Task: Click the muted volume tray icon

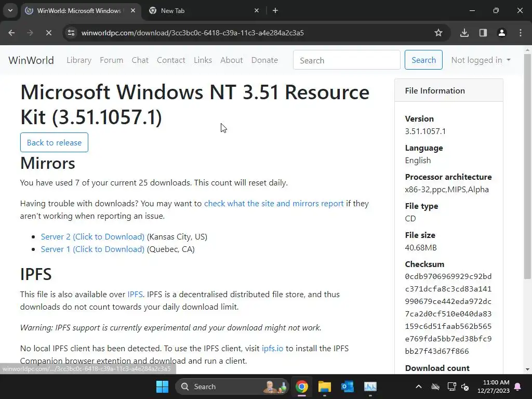Action: pos(465,387)
